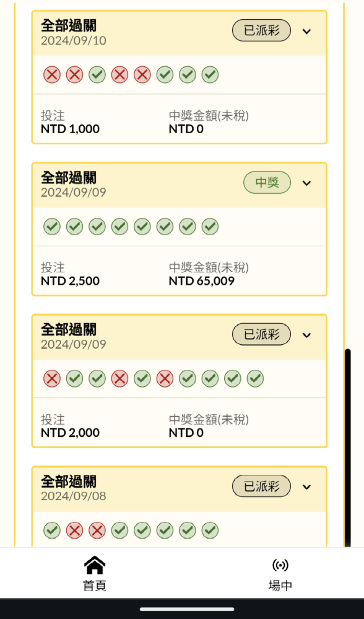Expand the 2024/09/10 bet details chevron
The height and width of the screenshot is (619, 364).
(307, 31)
